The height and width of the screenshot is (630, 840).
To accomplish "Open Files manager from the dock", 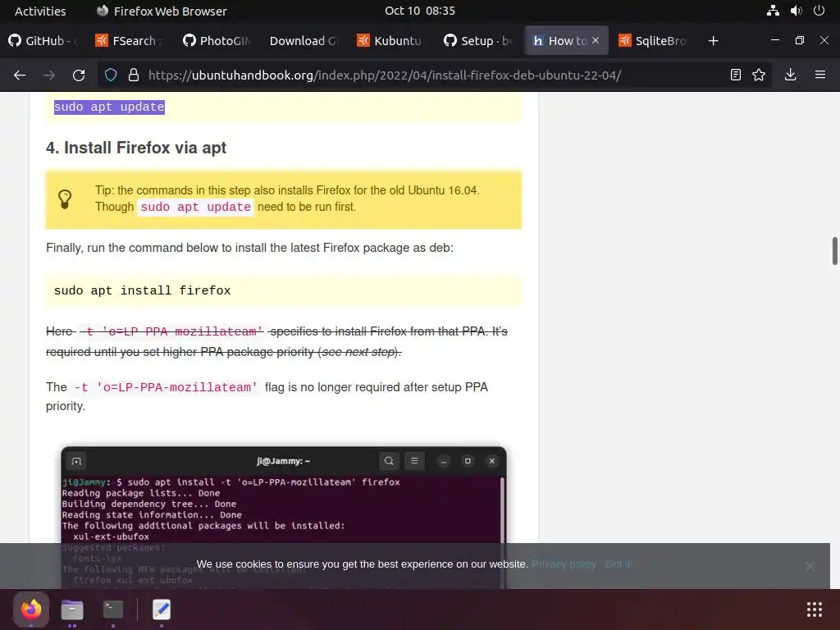I will point(72,609).
